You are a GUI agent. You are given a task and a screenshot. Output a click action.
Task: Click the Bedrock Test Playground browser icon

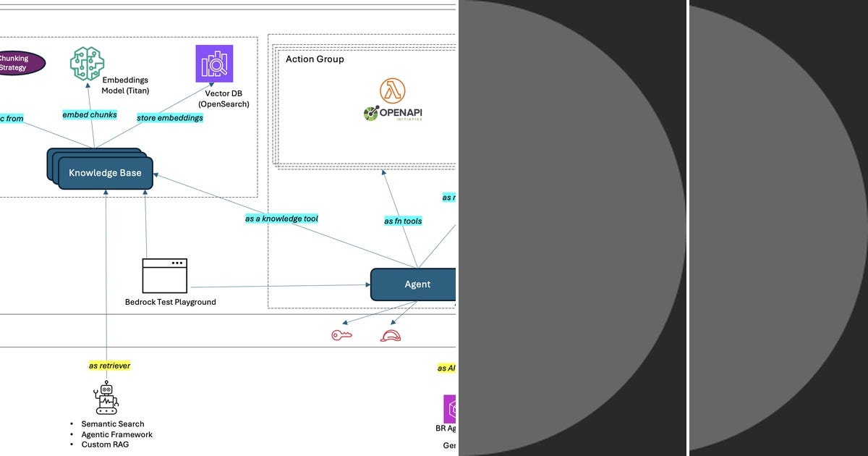(x=165, y=275)
